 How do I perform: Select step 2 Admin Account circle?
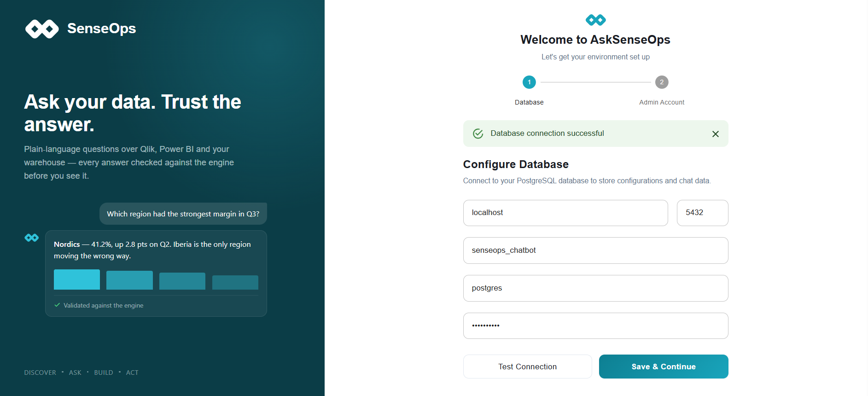662,82
